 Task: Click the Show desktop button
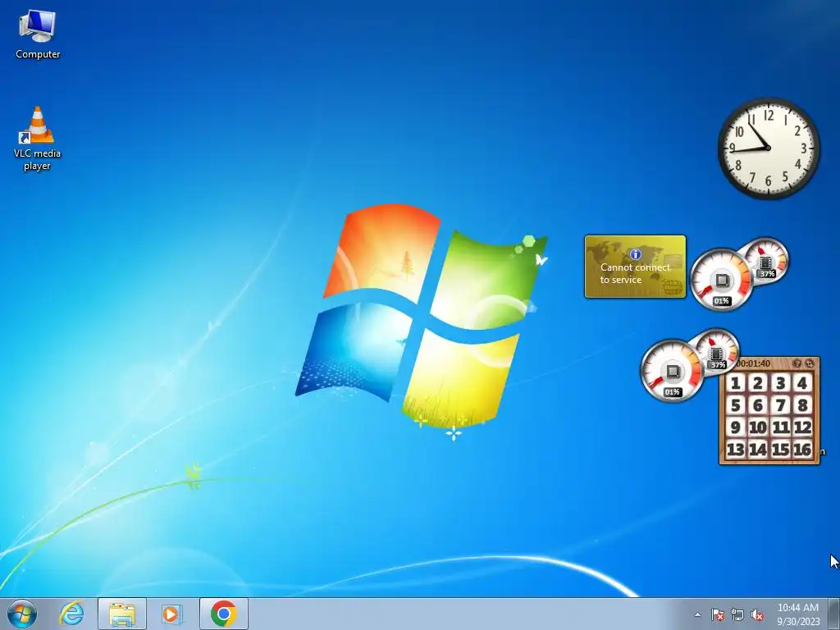click(834, 614)
